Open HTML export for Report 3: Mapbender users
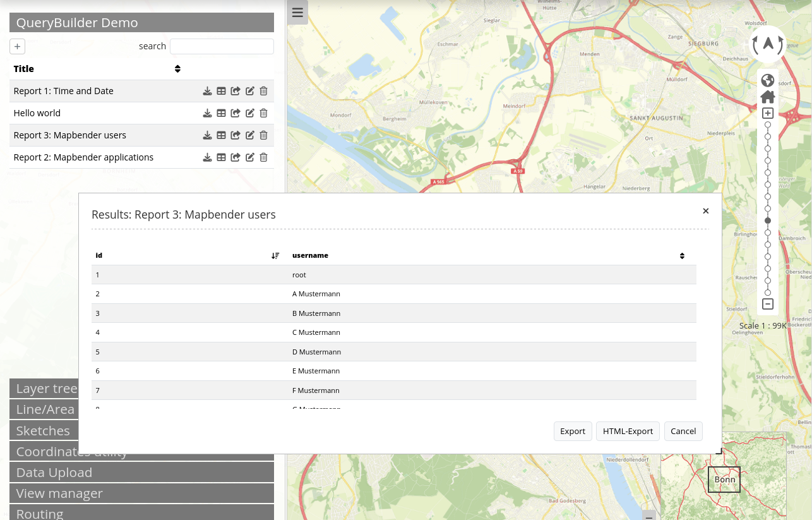 (236, 135)
